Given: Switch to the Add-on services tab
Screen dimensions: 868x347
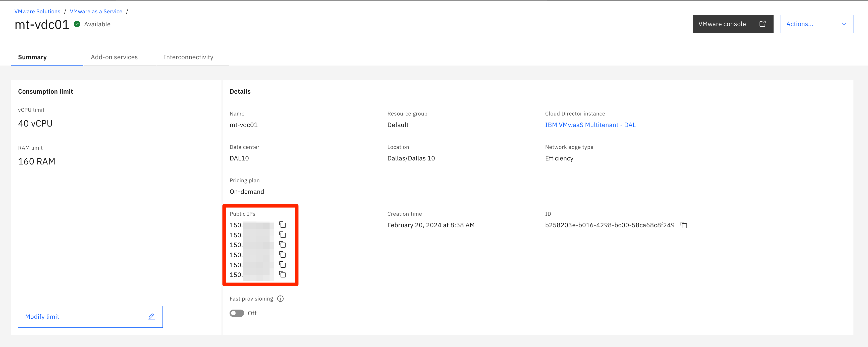Looking at the screenshot, I should click(114, 57).
